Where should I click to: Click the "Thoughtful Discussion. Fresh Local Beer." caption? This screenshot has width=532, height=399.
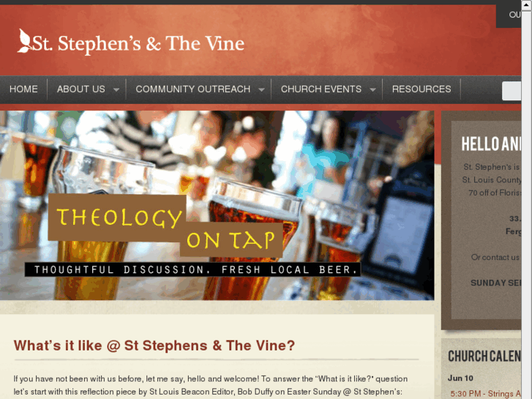coord(192,269)
